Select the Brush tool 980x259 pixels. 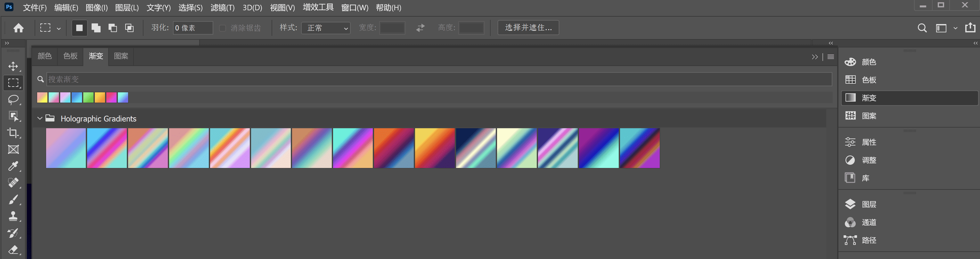tap(13, 199)
